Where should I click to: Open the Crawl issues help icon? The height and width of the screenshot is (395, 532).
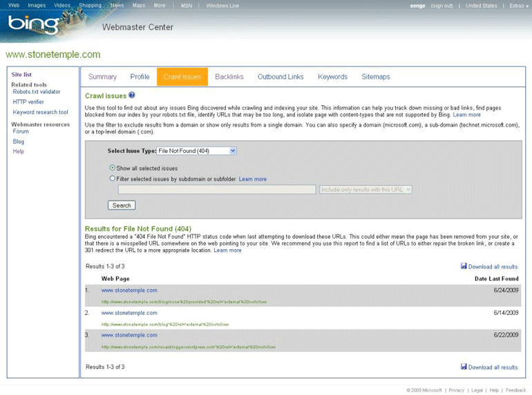132,95
